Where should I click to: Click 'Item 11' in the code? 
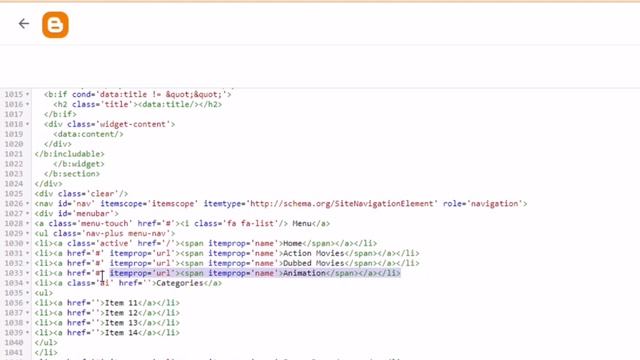coord(121,303)
